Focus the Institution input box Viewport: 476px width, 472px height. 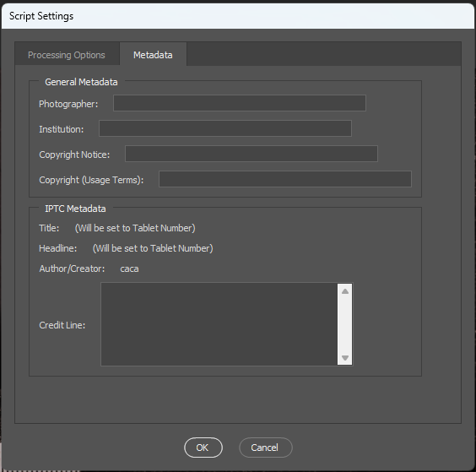tap(225, 128)
